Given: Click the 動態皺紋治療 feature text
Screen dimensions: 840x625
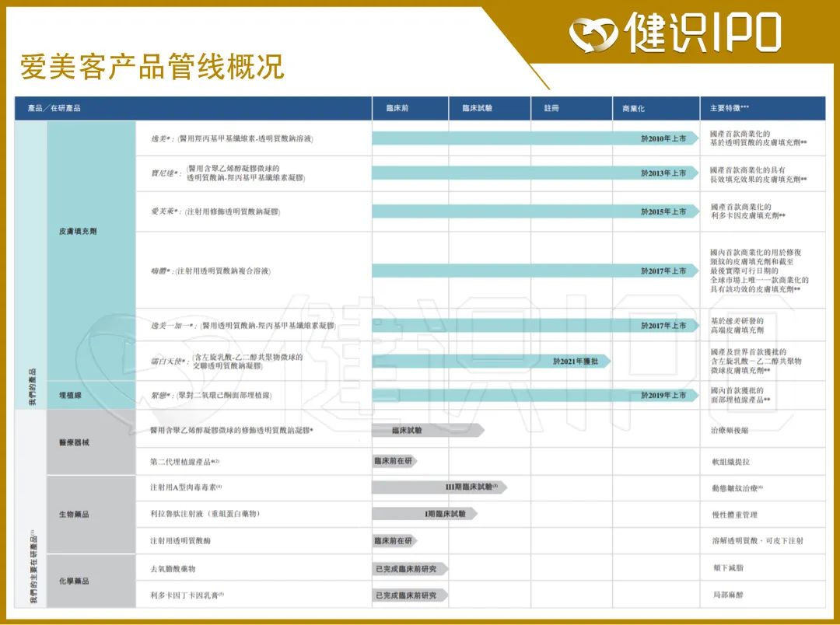Looking at the screenshot, I should click(x=737, y=488).
